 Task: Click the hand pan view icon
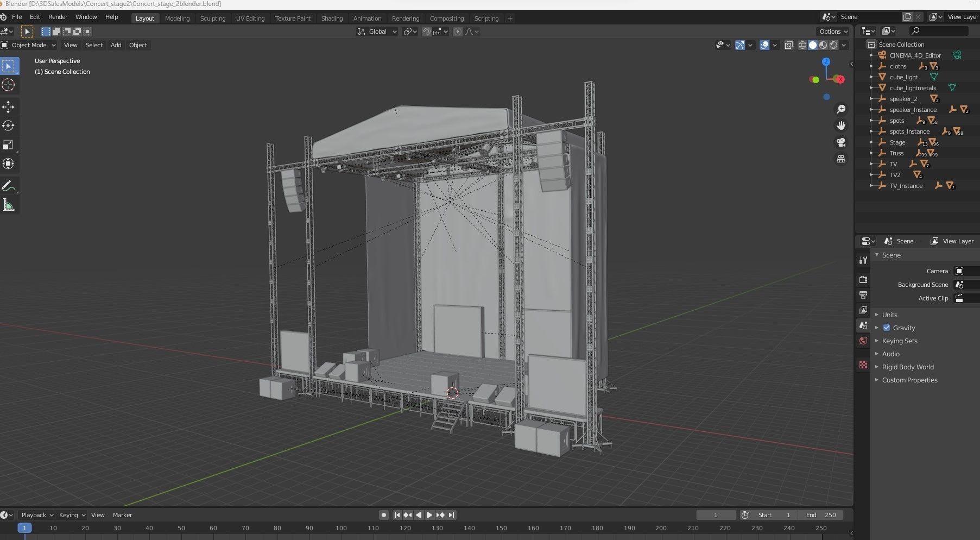[841, 125]
